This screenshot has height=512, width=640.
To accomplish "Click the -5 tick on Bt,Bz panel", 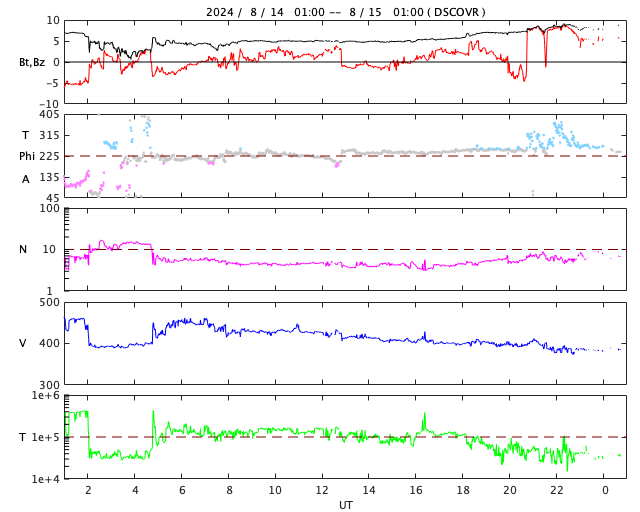I will (x=55, y=83).
